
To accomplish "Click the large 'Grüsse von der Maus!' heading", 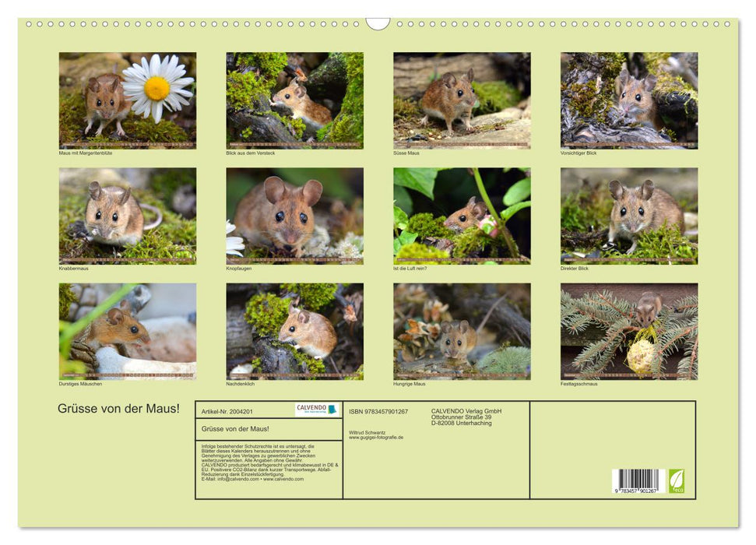I will point(118,409).
